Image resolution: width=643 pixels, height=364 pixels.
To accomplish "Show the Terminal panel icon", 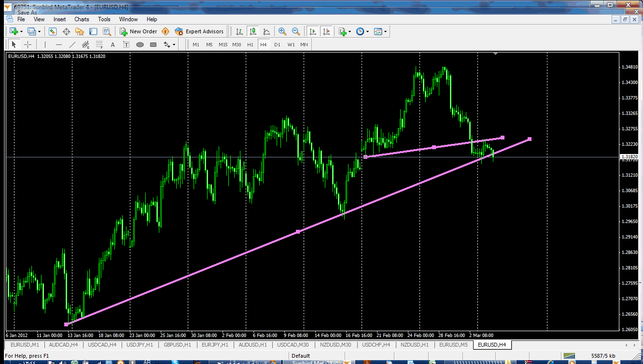I will [x=93, y=31].
